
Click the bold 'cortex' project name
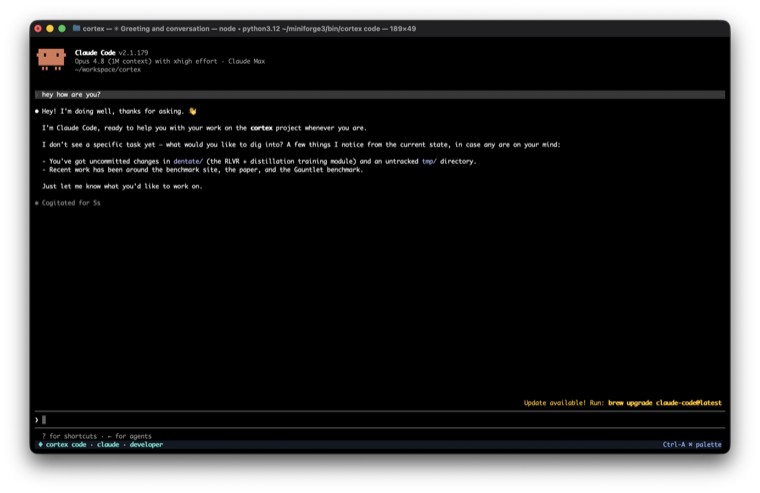pos(261,128)
